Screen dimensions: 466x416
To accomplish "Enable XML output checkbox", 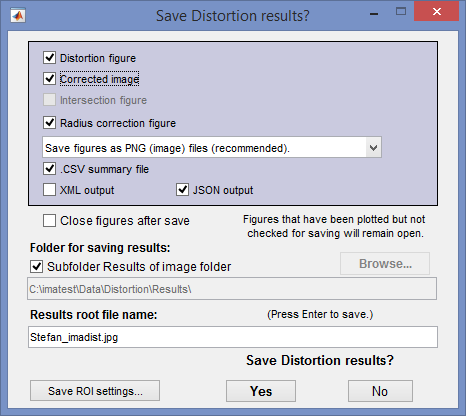I will click(49, 190).
